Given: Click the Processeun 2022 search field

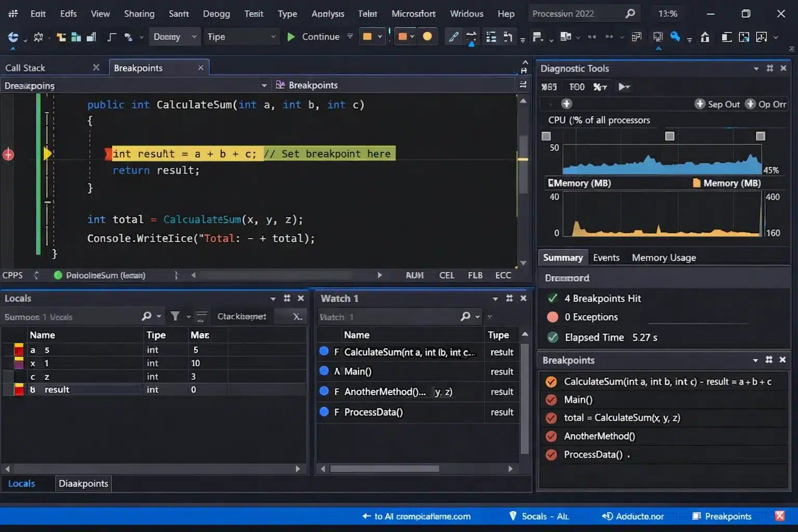Looking at the screenshot, I should pos(578,14).
